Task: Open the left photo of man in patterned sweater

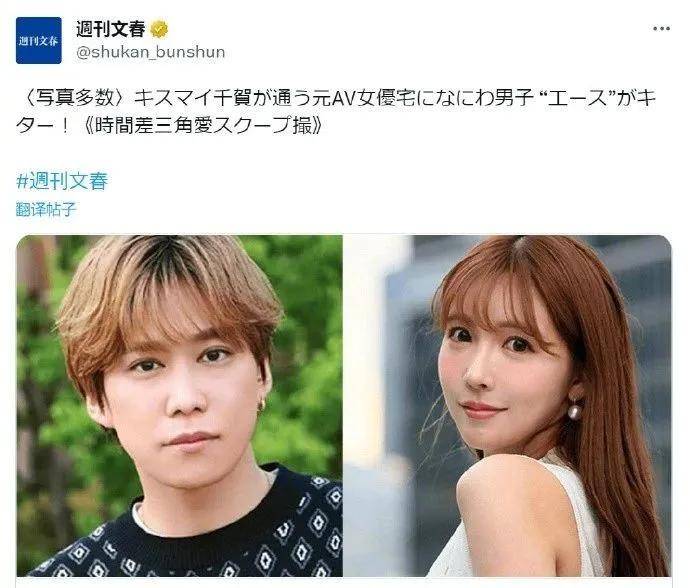Action: [x=180, y=406]
